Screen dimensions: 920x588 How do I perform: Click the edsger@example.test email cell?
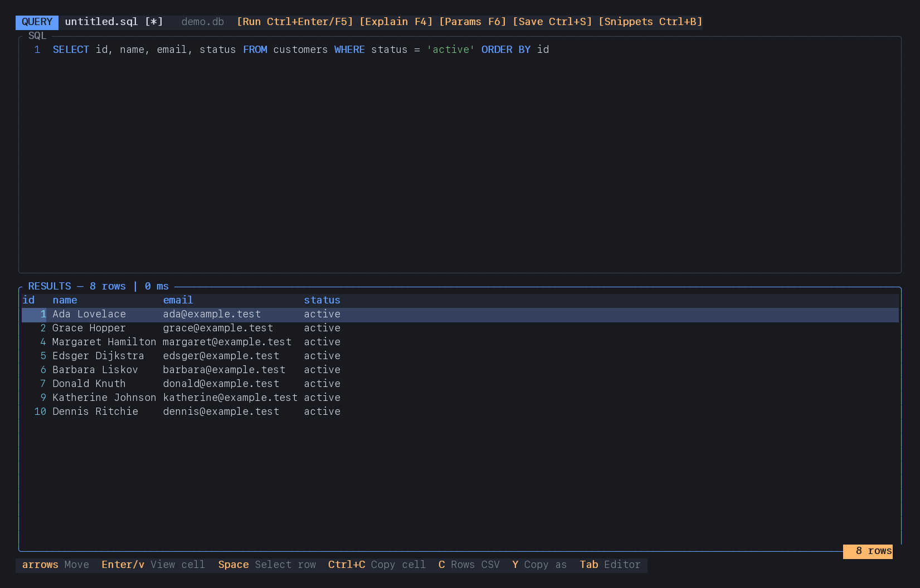click(221, 356)
